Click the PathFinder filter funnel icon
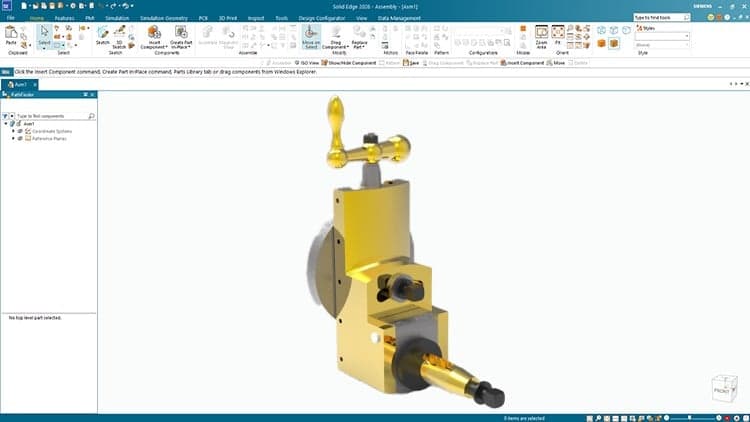Image resolution: width=750 pixels, height=422 pixels. (5, 116)
